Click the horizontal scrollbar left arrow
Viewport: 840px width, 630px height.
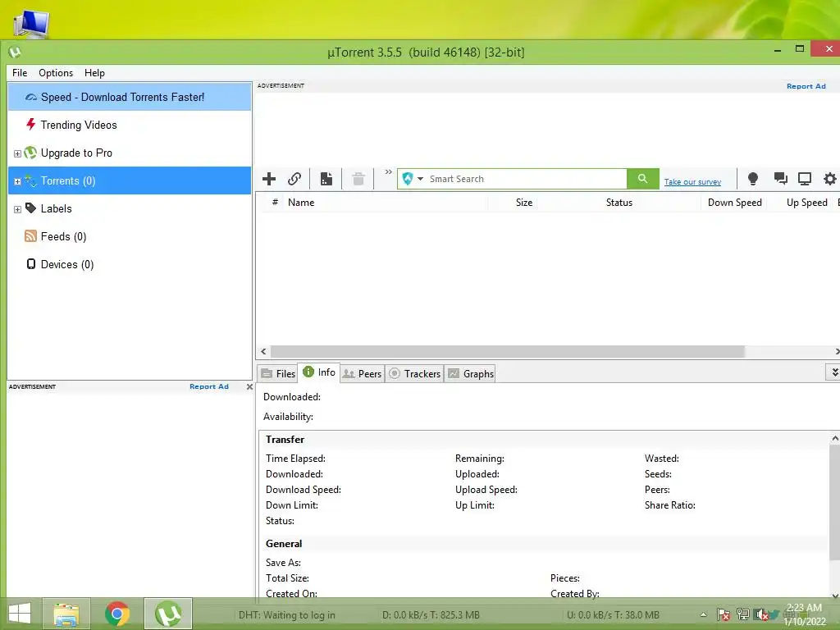pyautogui.click(x=263, y=351)
